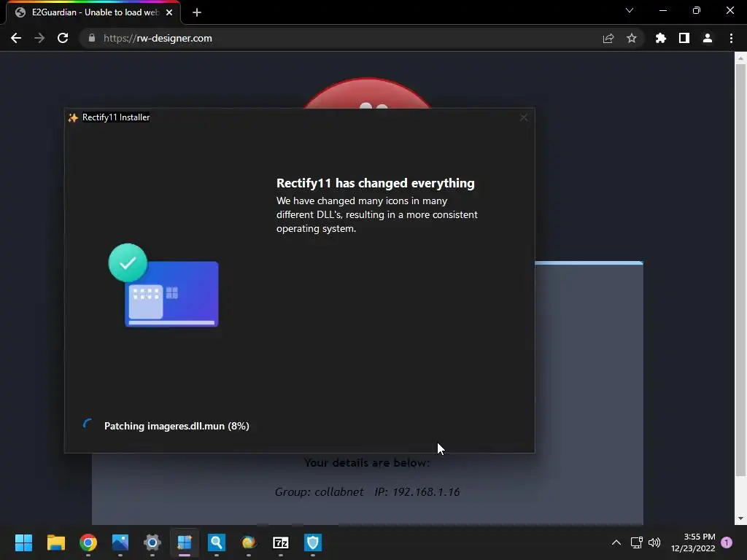Click the installer progress spinner
This screenshot has width=747, height=560.
click(x=88, y=425)
